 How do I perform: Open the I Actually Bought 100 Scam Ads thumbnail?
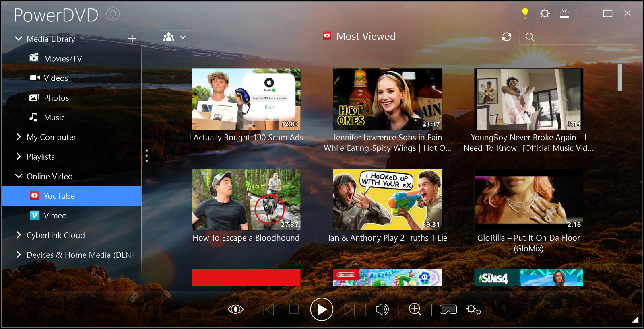pyautogui.click(x=246, y=99)
